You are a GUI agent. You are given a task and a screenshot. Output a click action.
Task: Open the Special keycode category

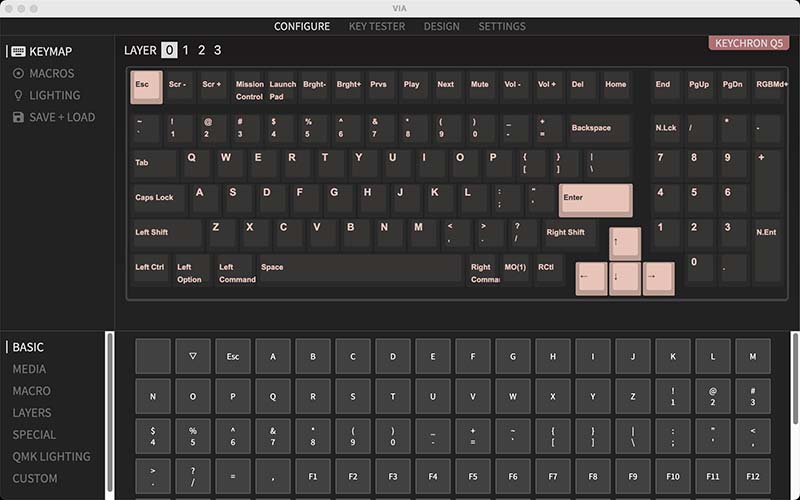point(34,435)
